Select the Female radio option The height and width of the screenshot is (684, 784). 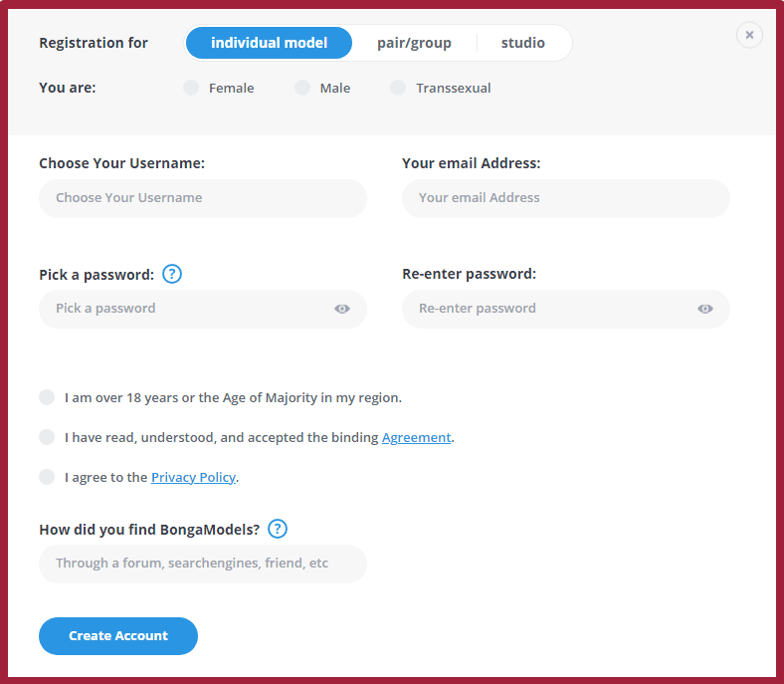(191, 88)
